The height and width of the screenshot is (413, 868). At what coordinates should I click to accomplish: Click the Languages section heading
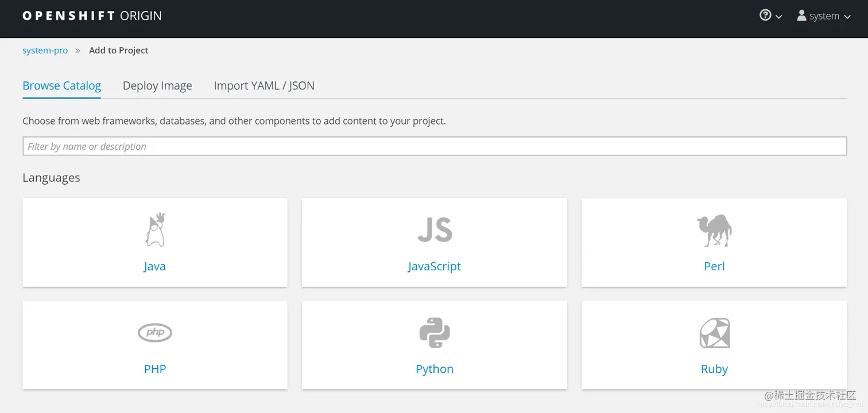point(51,178)
